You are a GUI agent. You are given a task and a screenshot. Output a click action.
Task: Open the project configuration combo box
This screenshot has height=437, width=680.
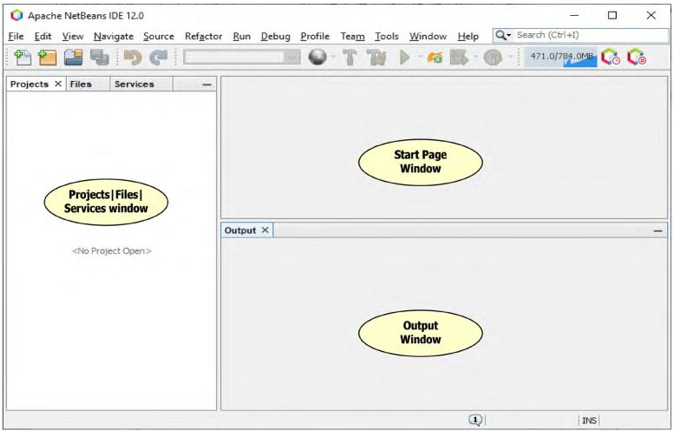click(x=242, y=57)
